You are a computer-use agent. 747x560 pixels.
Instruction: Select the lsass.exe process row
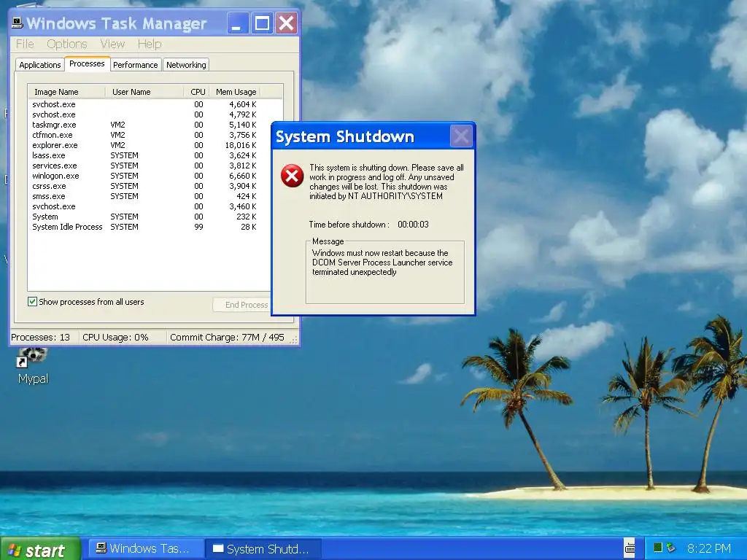point(144,155)
